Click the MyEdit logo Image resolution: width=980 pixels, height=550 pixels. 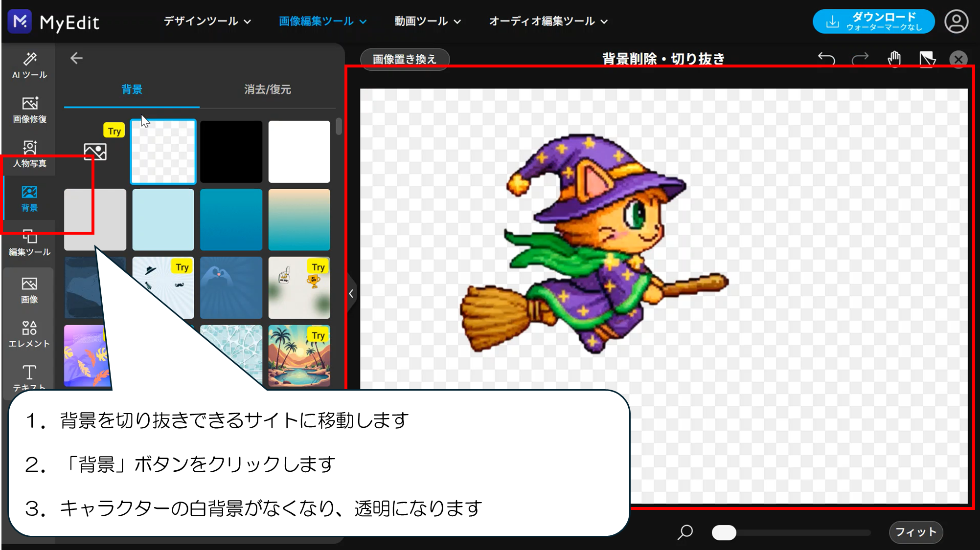point(54,22)
